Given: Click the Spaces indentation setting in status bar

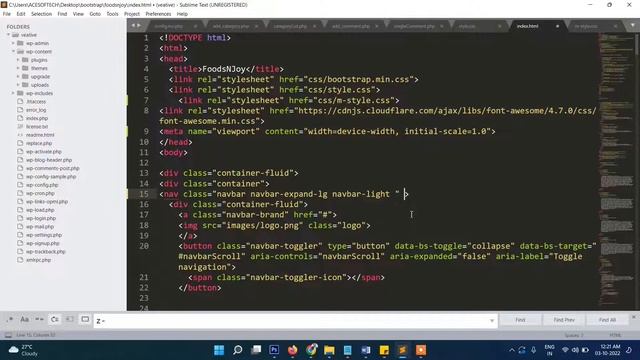Looking at the screenshot, I should pyautogui.click(x=574, y=335).
